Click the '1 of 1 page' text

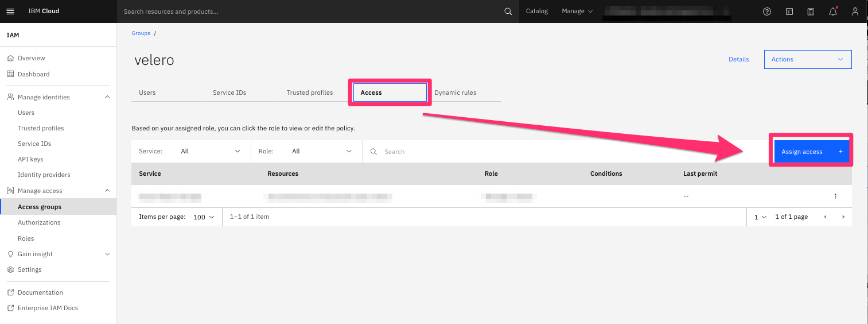click(x=791, y=217)
